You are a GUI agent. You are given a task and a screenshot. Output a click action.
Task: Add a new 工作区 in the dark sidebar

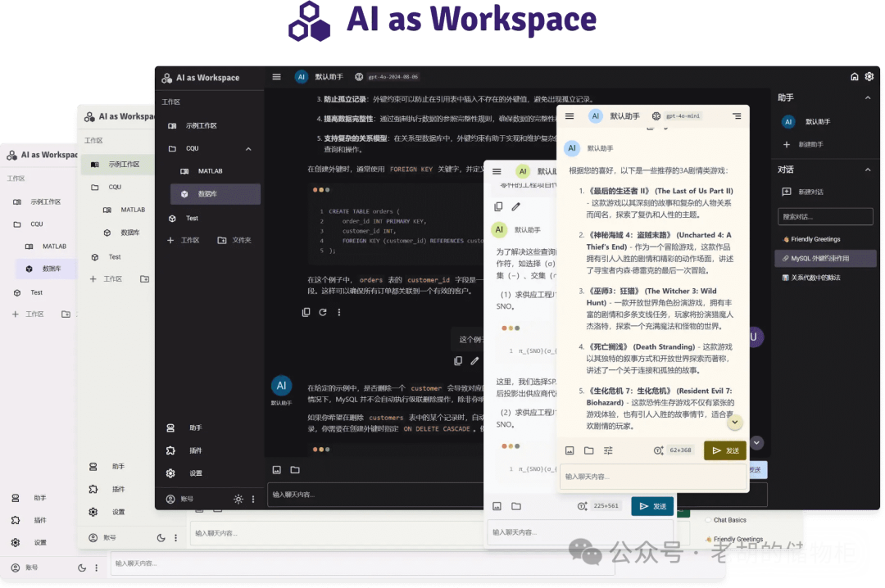click(x=183, y=241)
